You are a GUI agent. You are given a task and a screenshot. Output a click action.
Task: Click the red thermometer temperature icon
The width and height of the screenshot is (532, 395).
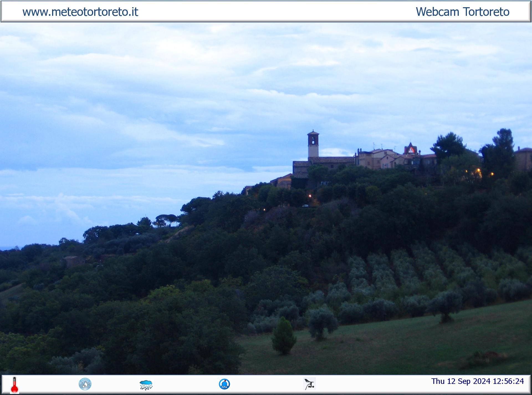[14, 385]
